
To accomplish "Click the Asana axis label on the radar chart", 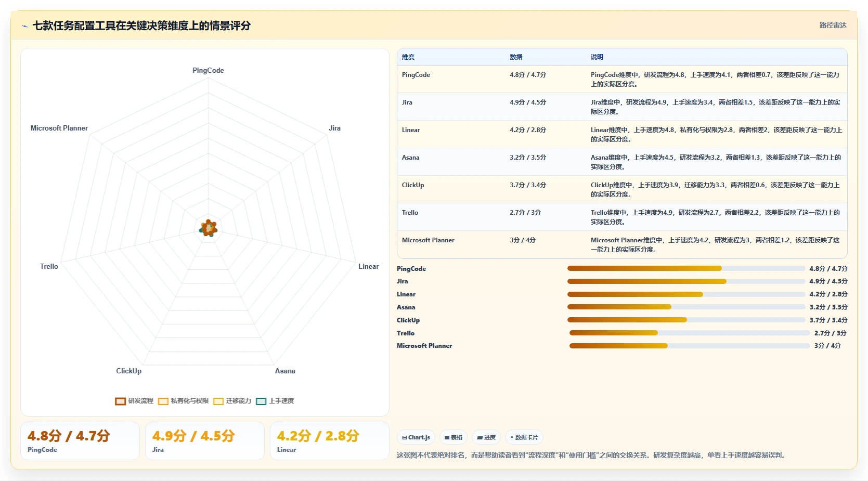I will [285, 371].
